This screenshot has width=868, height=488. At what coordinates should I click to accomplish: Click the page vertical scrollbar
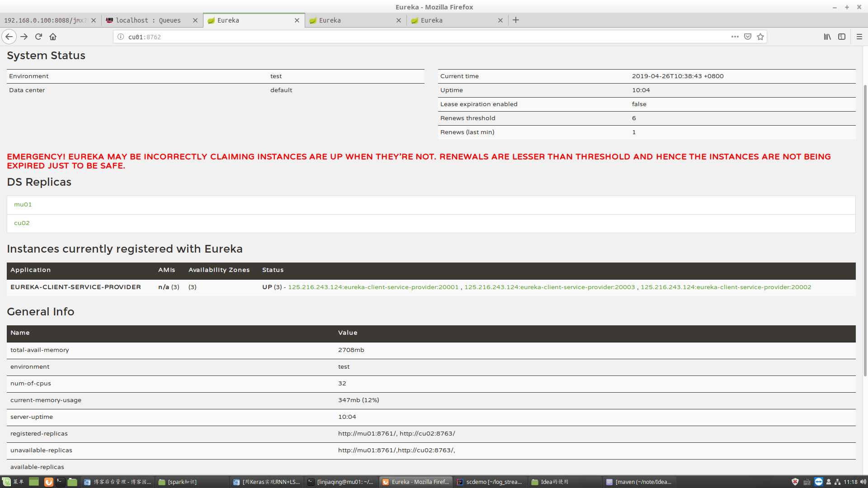point(865,230)
